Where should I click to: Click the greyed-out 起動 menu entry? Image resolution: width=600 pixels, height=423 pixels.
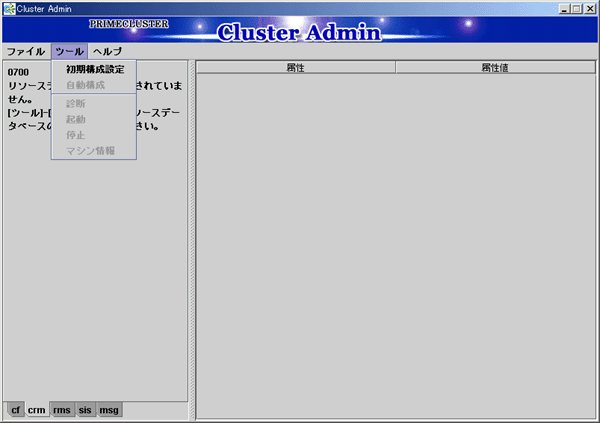click(94, 119)
